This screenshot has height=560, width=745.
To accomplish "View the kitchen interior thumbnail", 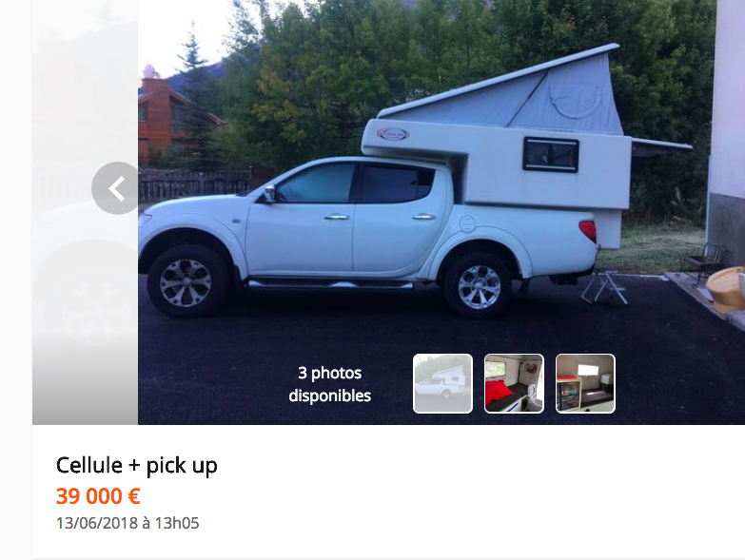I will pos(585,383).
